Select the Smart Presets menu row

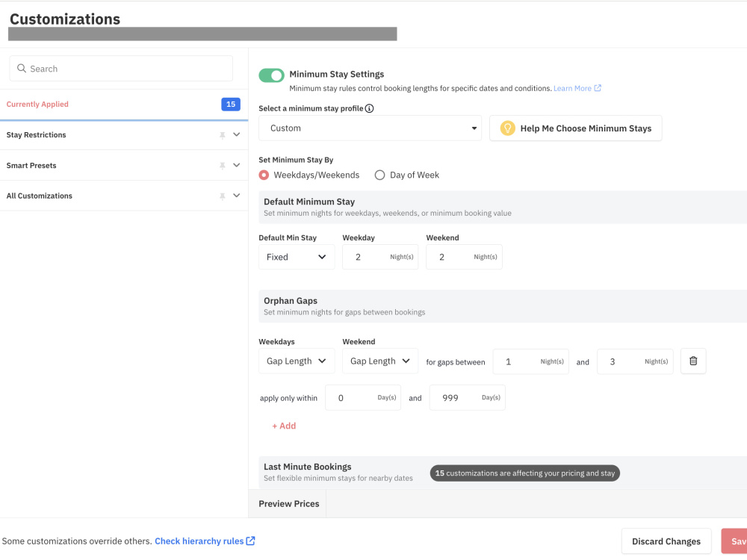pyautogui.click(x=124, y=166)
